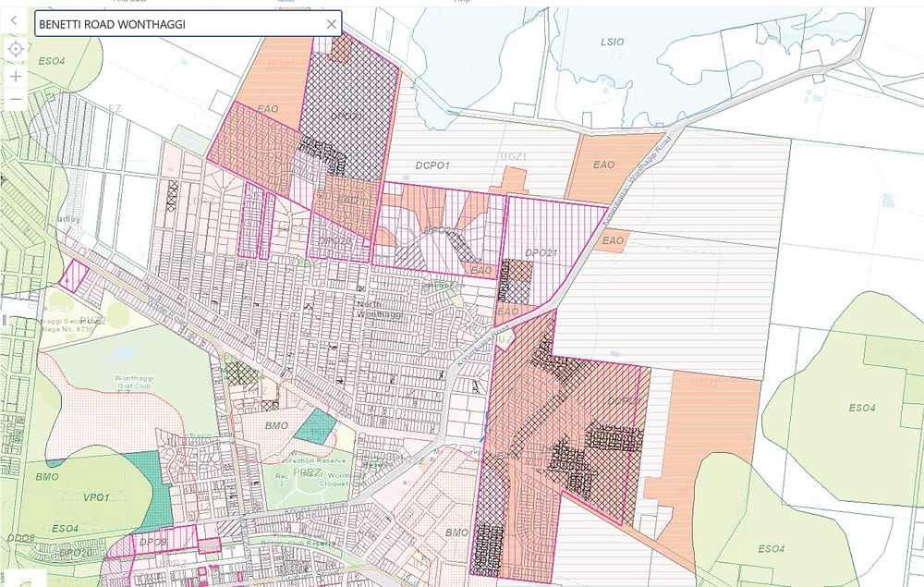Zoom in using the plus button
Viewport: 924px width, 587px height.
tap(16, 76)
